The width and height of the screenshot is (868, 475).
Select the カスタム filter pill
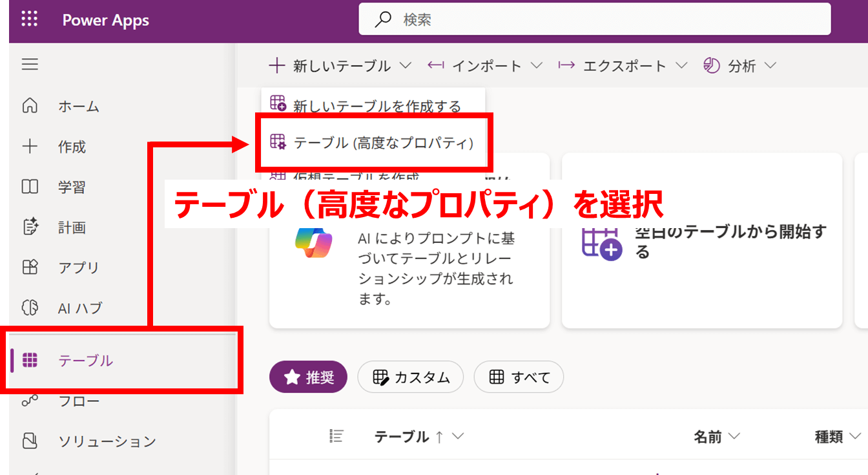coord(410,377)
